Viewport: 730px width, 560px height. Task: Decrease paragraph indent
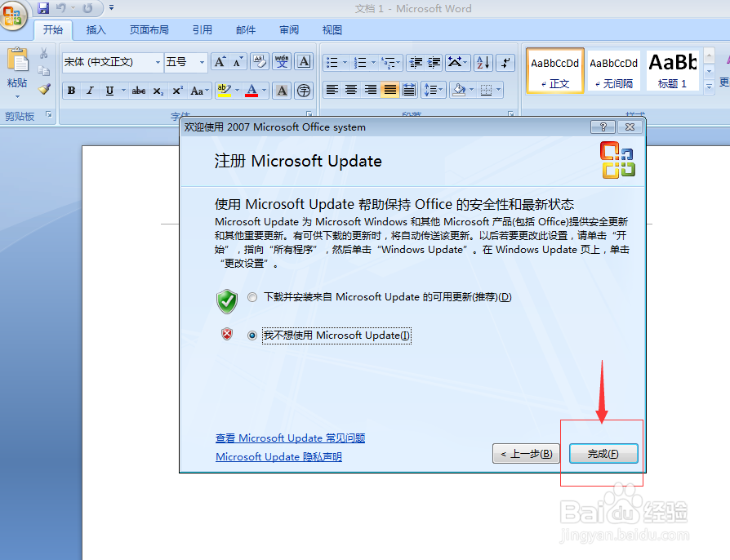(416, 62)
